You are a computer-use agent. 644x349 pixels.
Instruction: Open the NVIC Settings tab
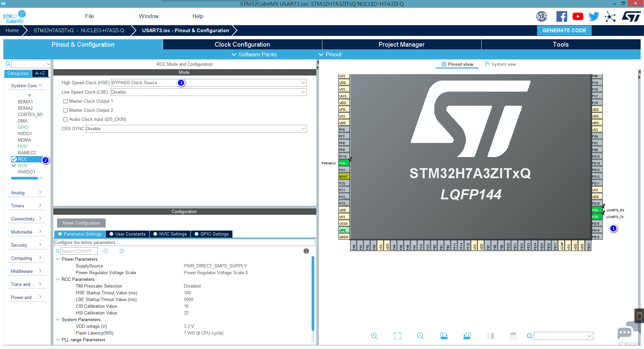point(170,234)
